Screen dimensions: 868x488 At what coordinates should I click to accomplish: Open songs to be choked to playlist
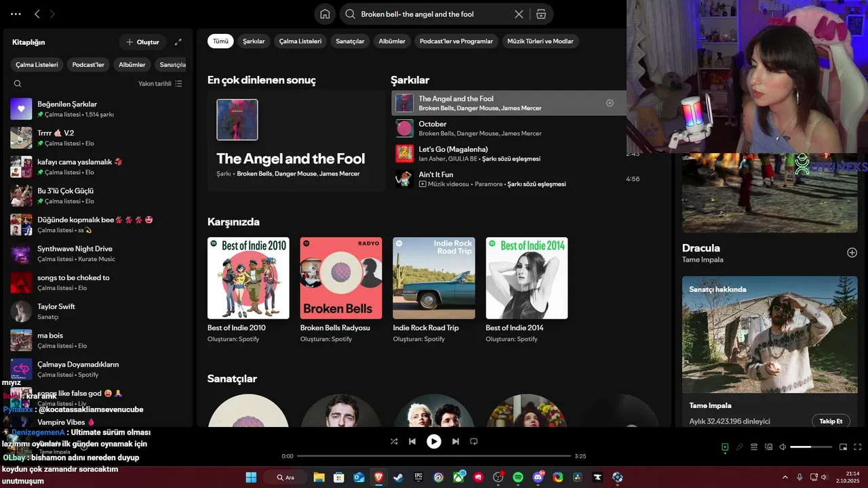98,282
